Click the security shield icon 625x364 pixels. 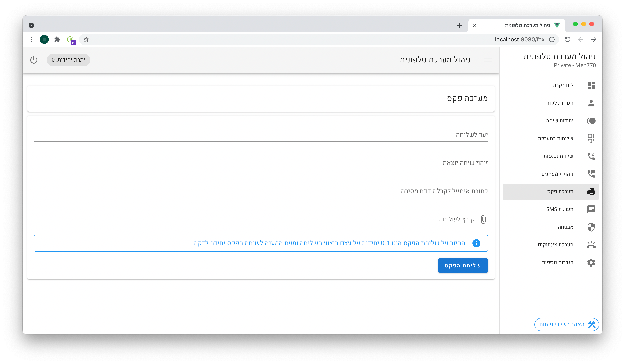[x=591, y=227]
